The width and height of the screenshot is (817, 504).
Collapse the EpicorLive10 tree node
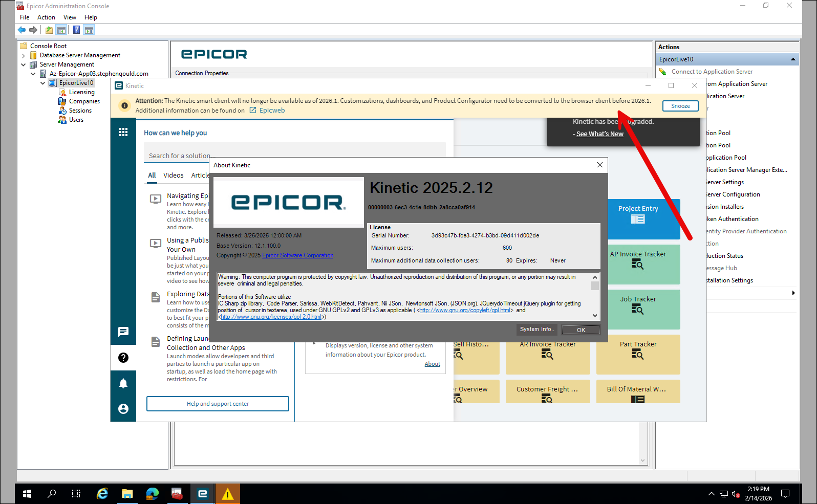pyautogui.click(x=43, y=83)
